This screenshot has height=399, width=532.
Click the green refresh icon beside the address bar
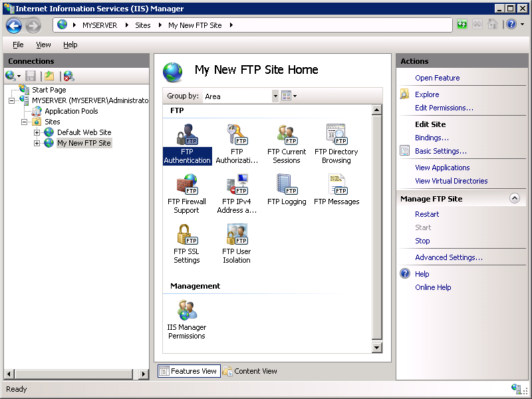pyautogui.click(x=462, y=23)
